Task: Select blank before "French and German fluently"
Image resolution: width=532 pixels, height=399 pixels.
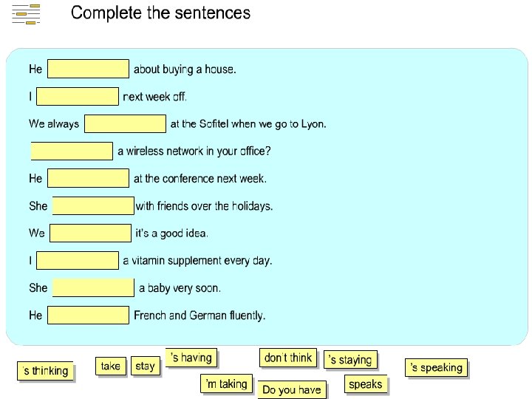Action: pyautogui.click(x=88, y=316)
